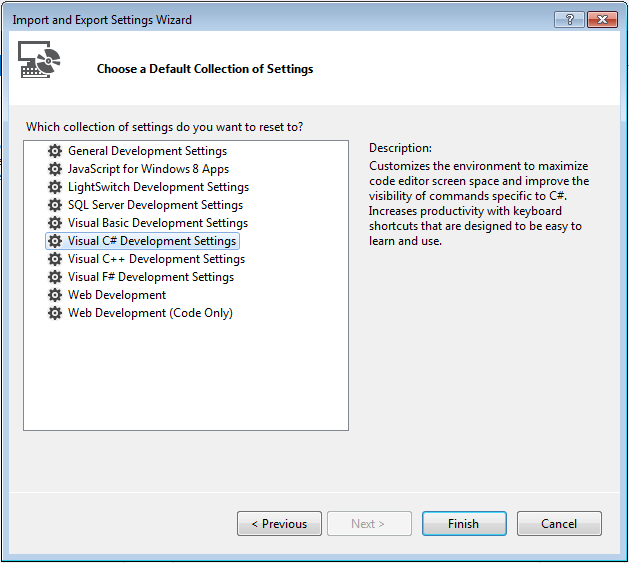Click gear icon beside Web Development
Viewport: 629px width, 563px height.
point(55,295)
